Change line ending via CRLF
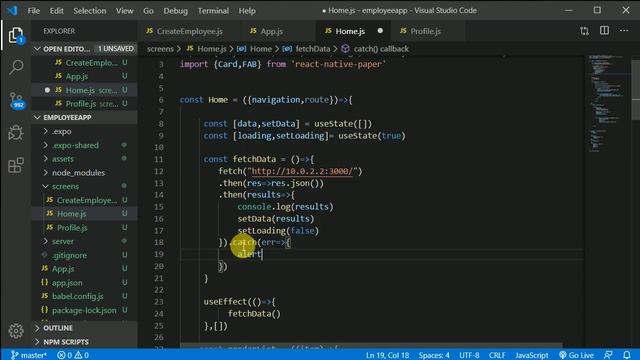The image size is (640, 360). point(497,355)
